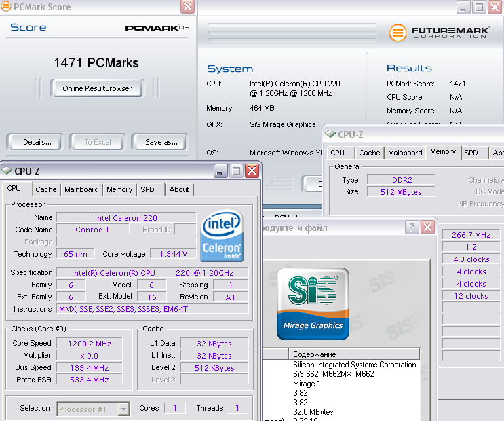Minimize the Futuremark results window
The height and width of the screenshot is (421, 504).
click(463, 7)
